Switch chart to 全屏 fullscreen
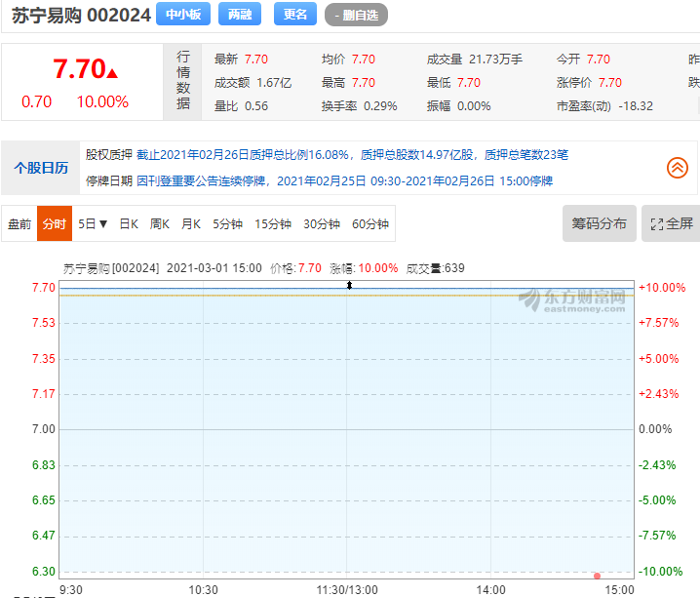The width and height of the screenshot is (700, 598). point(671,223)
